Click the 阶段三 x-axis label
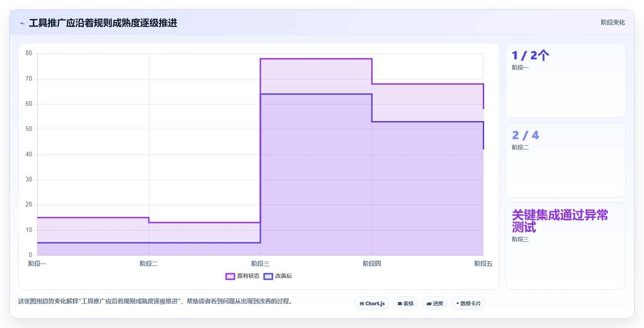This screenshot has width=644, height=328. 260,264
